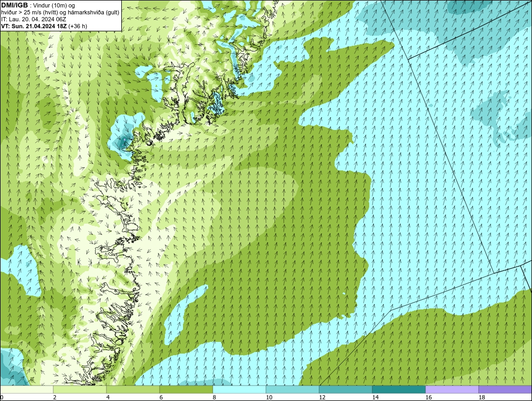Click the '8' legend scale label
Viewport: 532px width, 401px height.
pos(214,397)
